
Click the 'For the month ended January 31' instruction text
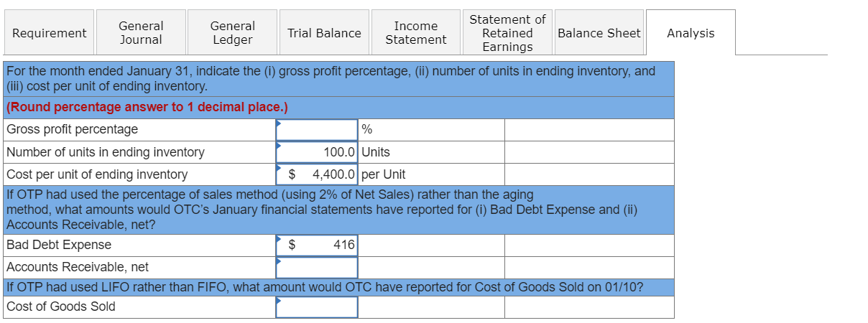(331, 79)
